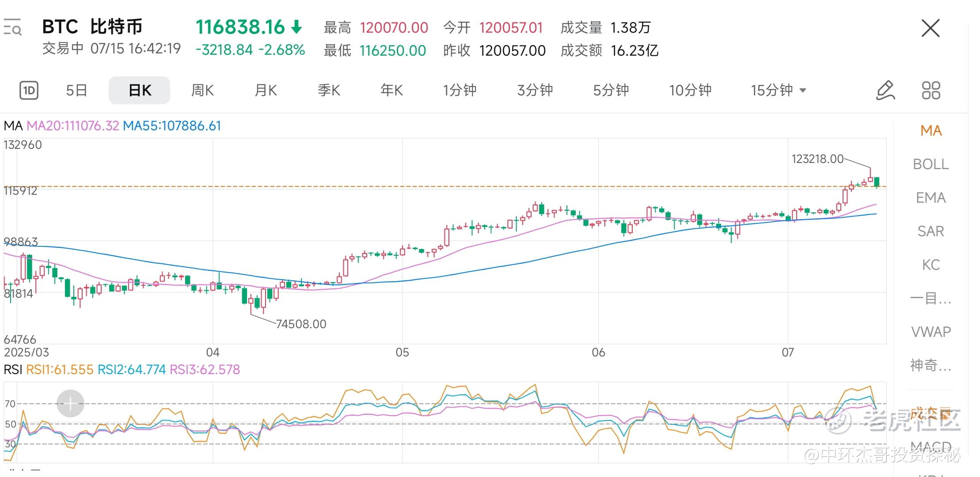
Task: Open the 15分钟 interval dropdown arrow
Action: coord(803,91)
